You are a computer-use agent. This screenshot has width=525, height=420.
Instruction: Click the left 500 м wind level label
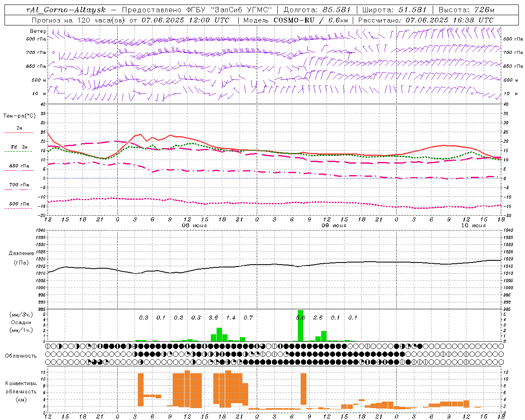tap(39, 80)
